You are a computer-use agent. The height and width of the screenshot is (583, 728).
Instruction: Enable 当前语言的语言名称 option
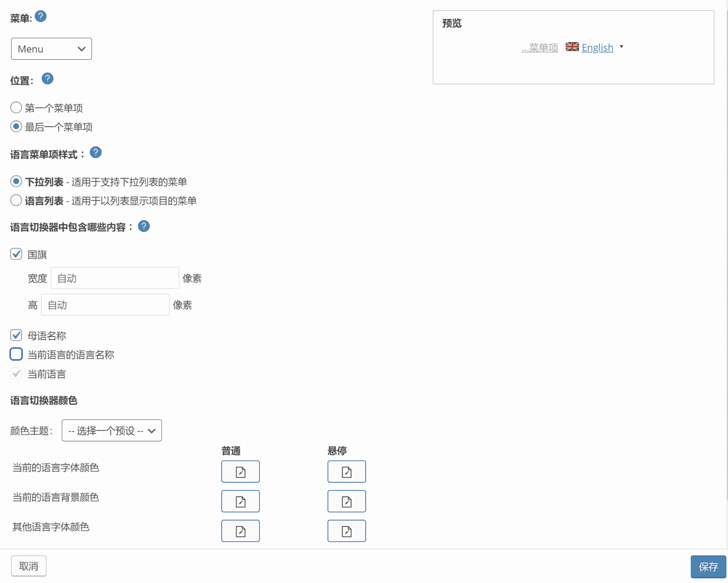pyautogui.click(x=16, y=354)
